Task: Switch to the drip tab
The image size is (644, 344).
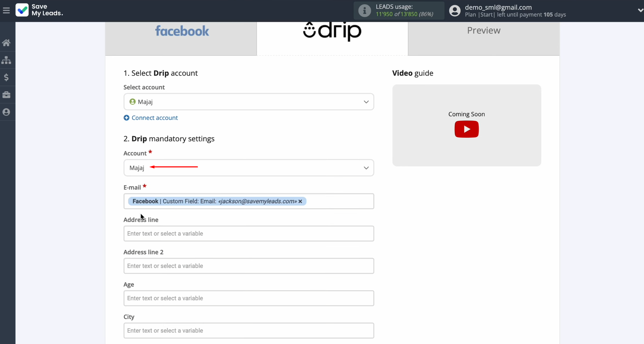Action: (x=332, y=39)
